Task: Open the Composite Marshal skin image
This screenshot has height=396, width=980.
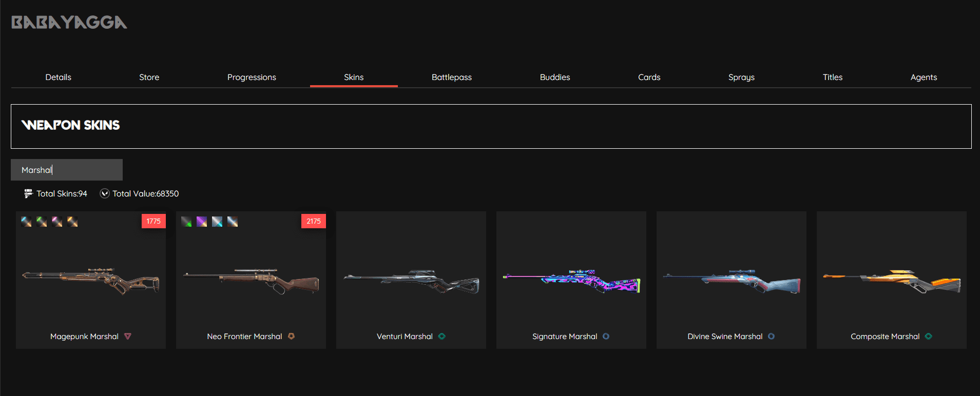Action: (x=891, y=281)
